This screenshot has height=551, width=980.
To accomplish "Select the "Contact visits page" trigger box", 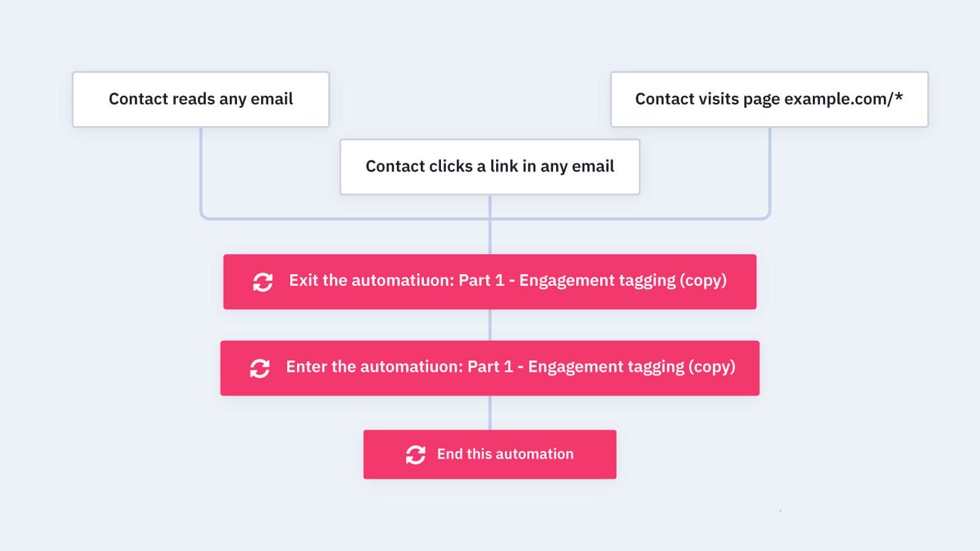I will 769,99.
